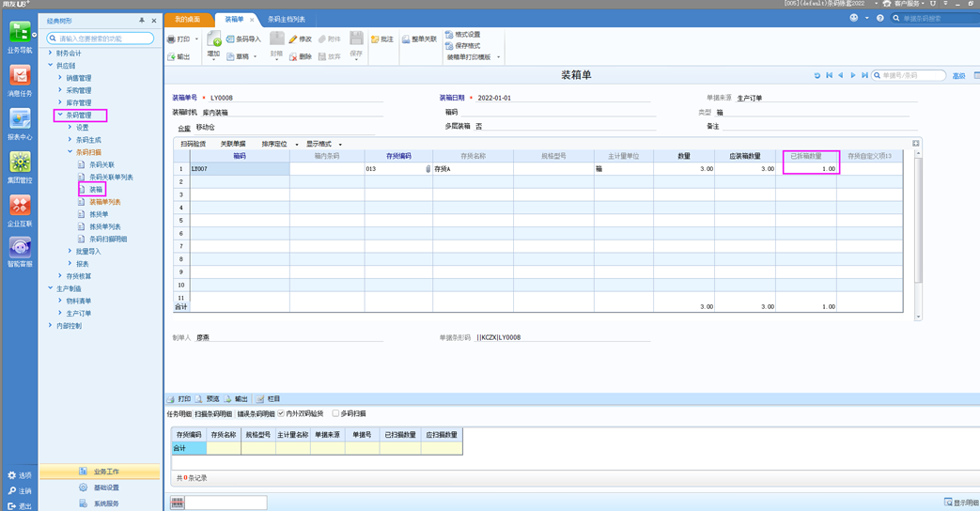980x511 pixels.
Task: Open 集团管控 sidebar icon
Action: (20, 167)
